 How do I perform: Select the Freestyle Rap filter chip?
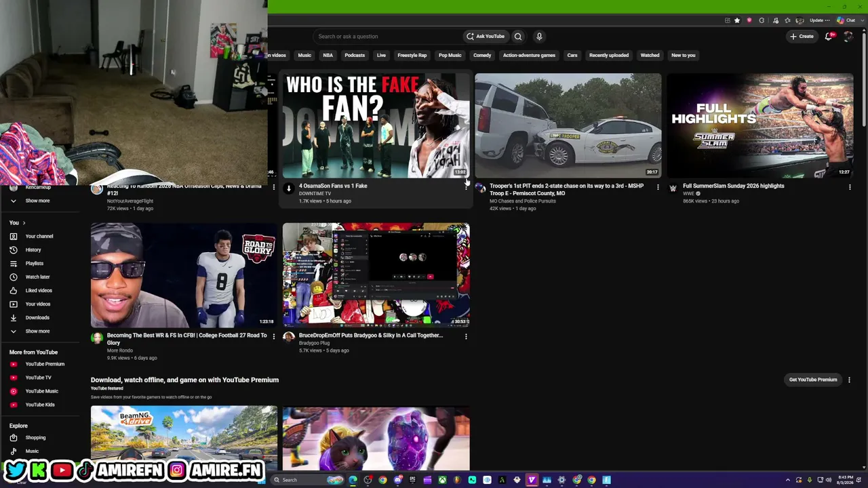click(x=412, y=56)
